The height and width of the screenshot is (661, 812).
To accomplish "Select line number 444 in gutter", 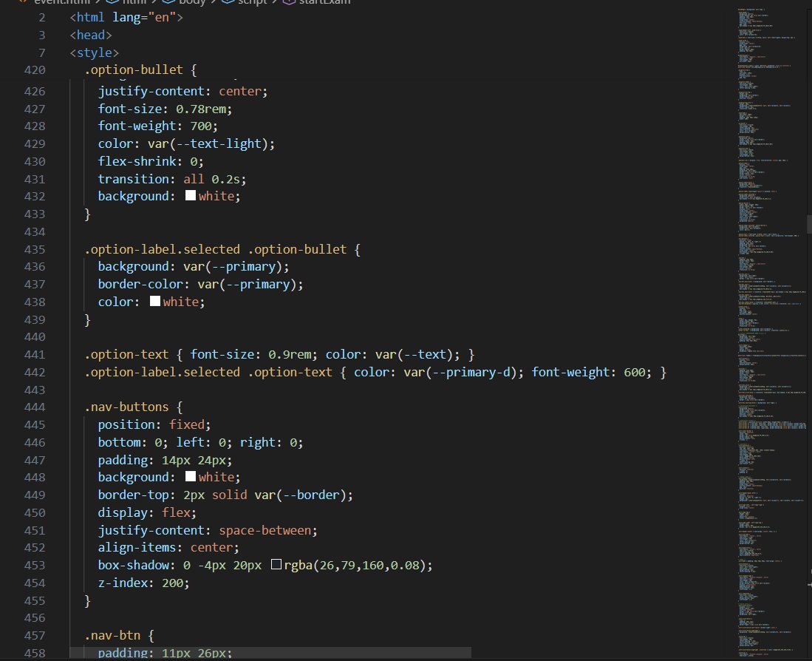I will click(35, 407).
